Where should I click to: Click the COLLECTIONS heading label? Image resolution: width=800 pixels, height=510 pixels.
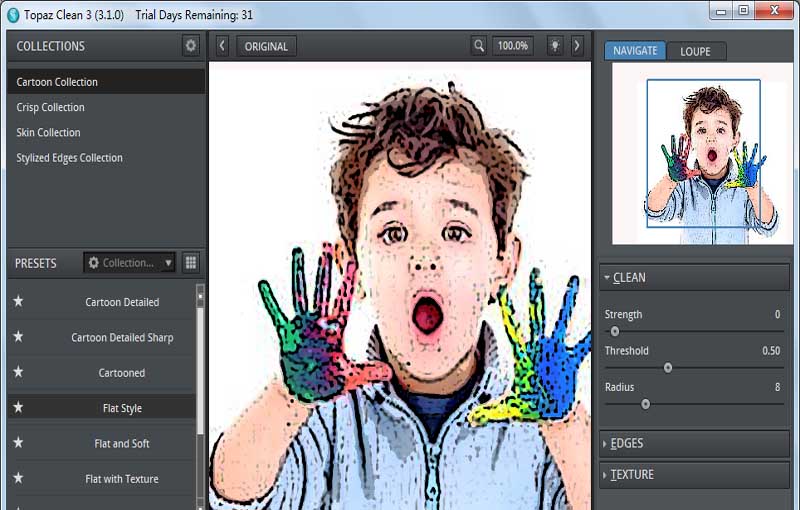click(51, 46)
